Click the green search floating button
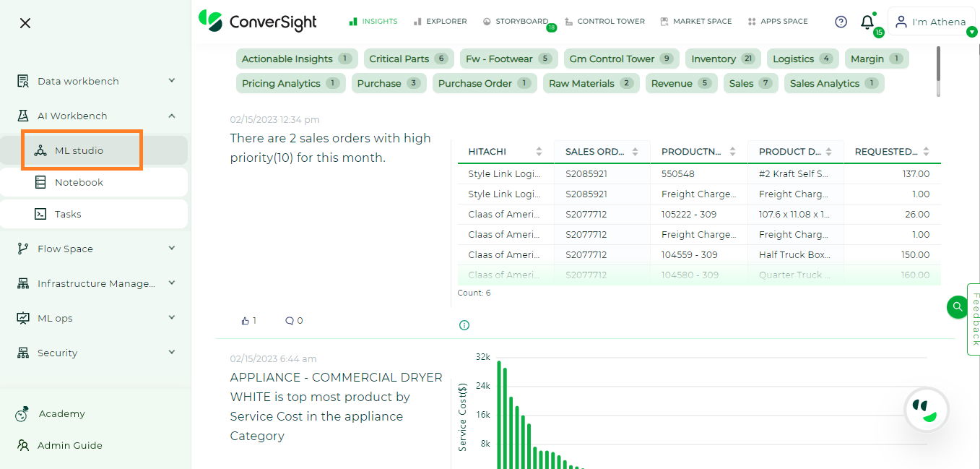This screenshot has width=980, height=469. click(x=958, y=306)
